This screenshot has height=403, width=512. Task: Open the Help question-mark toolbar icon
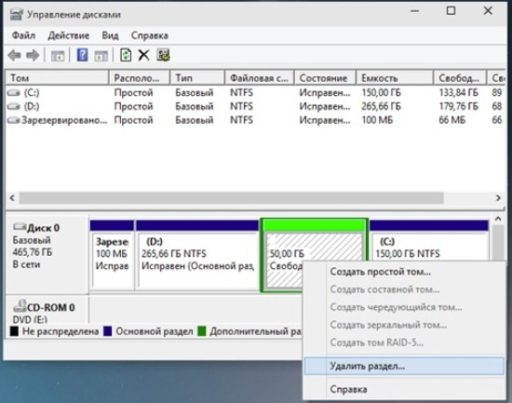[x=82, y=55]
